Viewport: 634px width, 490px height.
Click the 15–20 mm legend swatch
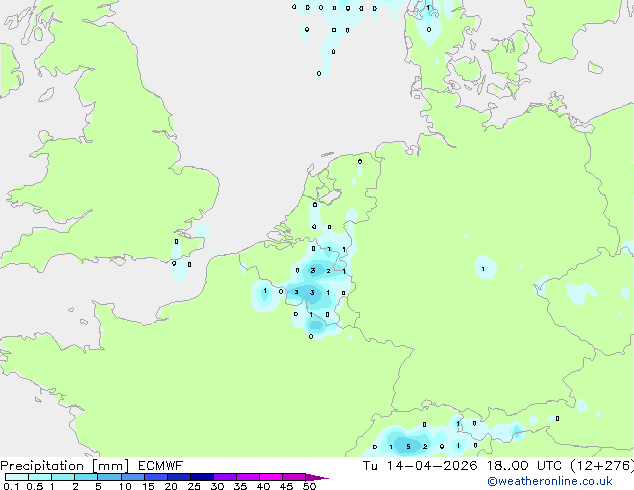tap(155, 477)
